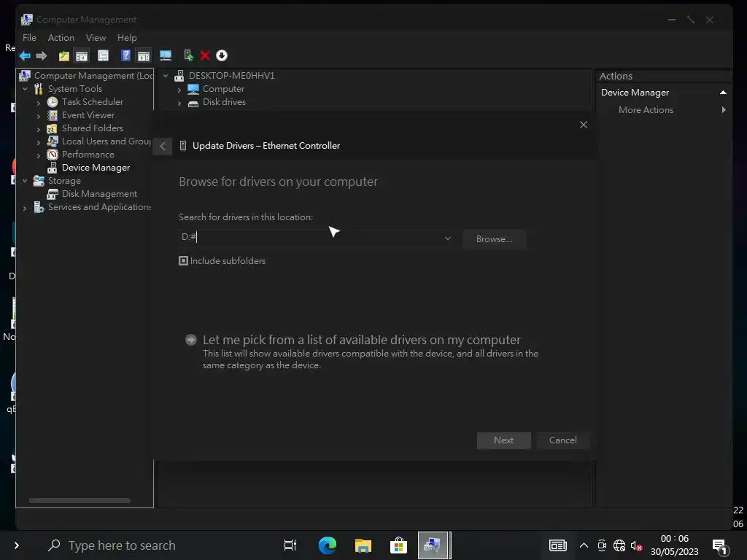747x560 pixels.
Task: Click the black circle down-arrow toolbar icon
Action: 222,55
